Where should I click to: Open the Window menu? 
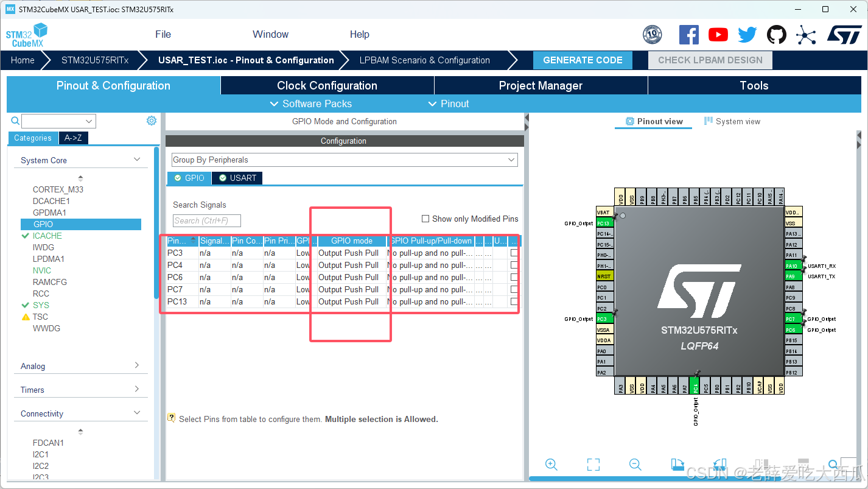tap(271, 34)
